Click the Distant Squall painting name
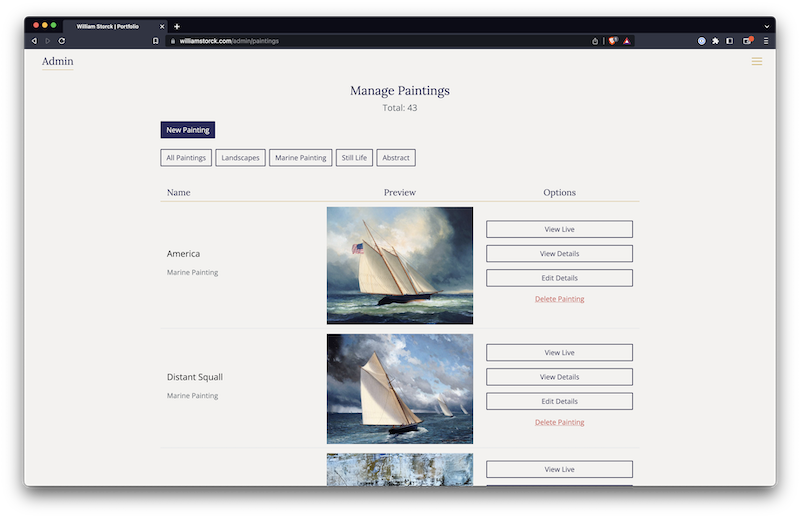Screen dimensions: 800x518 pos(194,377)
